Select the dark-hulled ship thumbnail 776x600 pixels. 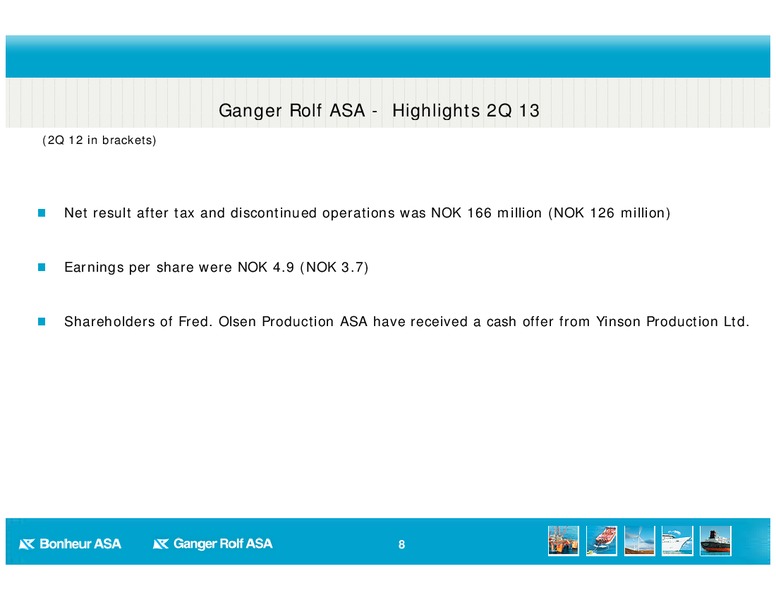[716, 541]
